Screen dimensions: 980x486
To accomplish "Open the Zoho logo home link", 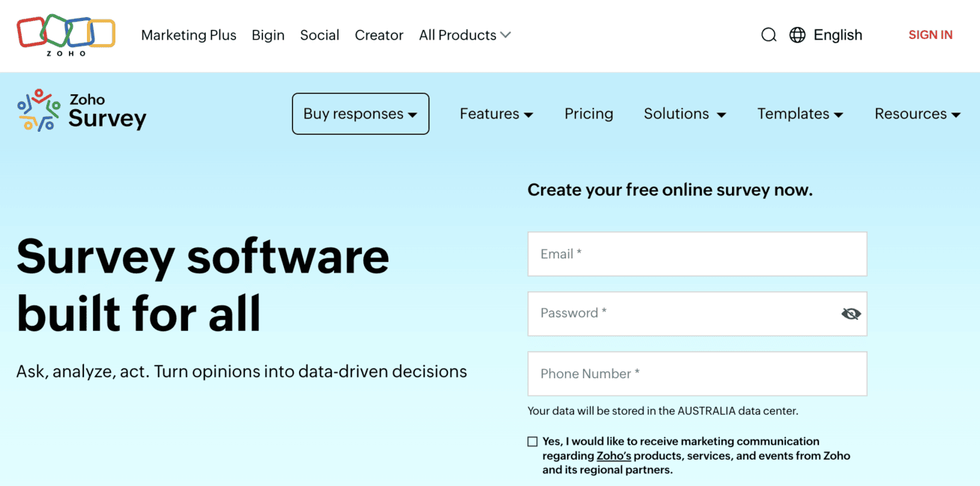I will pyautogui.click(x=66, y=34).
